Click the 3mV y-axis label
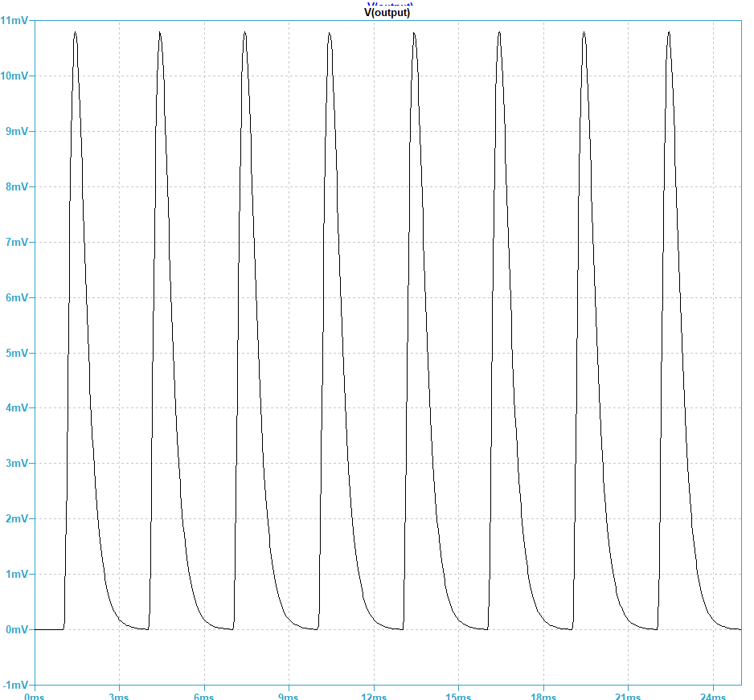The width and height of the screenshot is (754, 700). [x=17, y=464]
